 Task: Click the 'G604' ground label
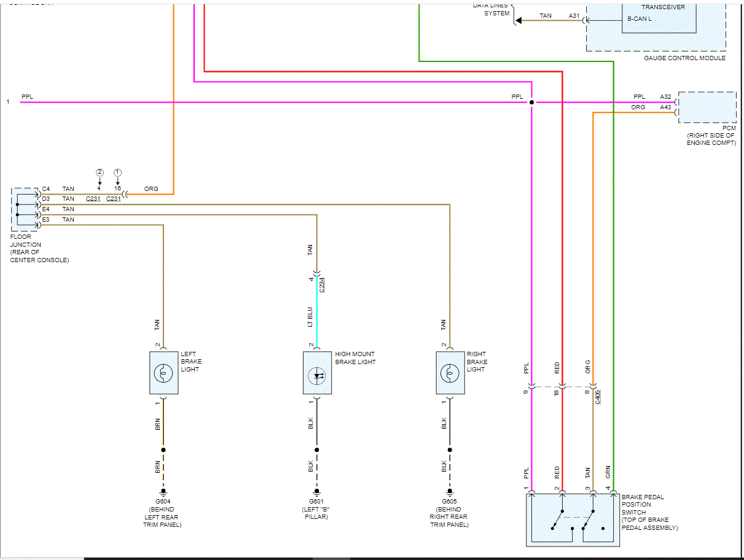[x=163, y=501]
